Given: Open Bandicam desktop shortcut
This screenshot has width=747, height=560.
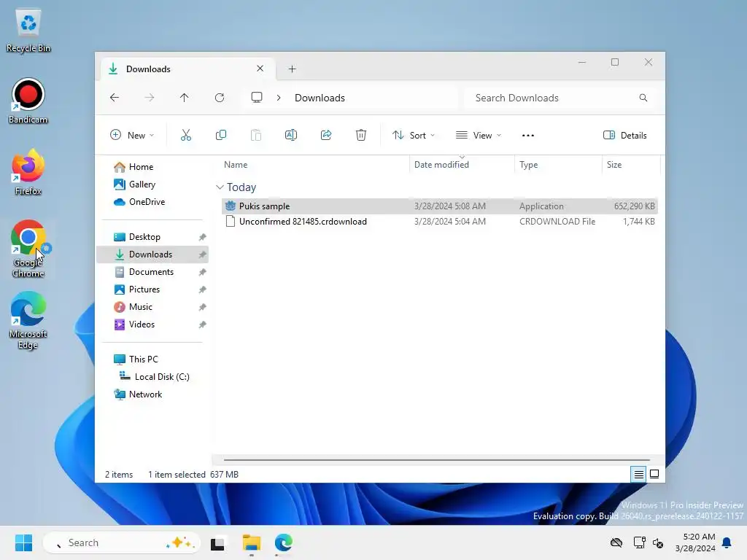Looking at the screenshot, I should click(28, 101).
